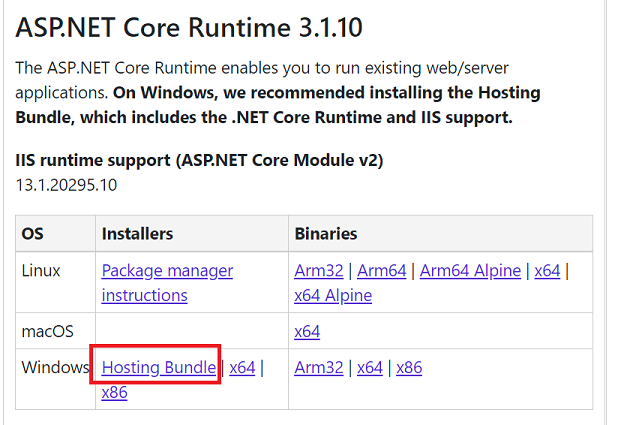The height and width of the screenshot is (425, 618).
Task: Click the Binaries column header
Action: (326, 234)
